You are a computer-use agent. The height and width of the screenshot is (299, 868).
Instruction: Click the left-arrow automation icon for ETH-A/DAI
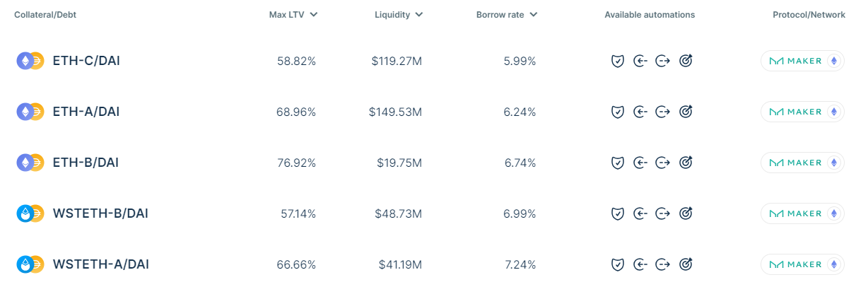coord(640,112)
